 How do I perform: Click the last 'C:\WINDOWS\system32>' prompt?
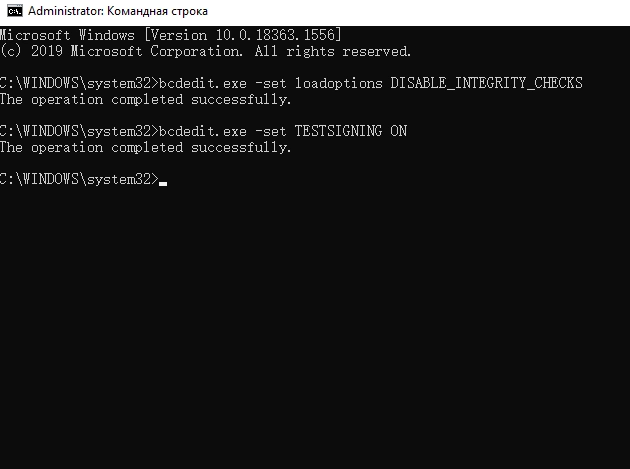[x=78, y=179]
